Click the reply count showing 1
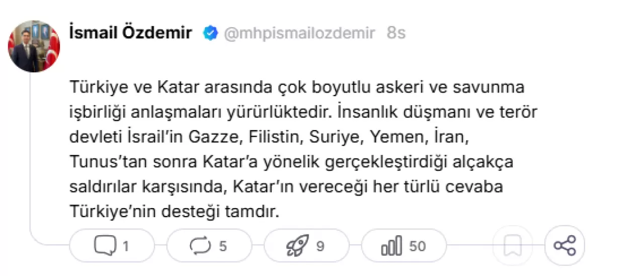Screen dimensions: 644x276 point(125,246)
